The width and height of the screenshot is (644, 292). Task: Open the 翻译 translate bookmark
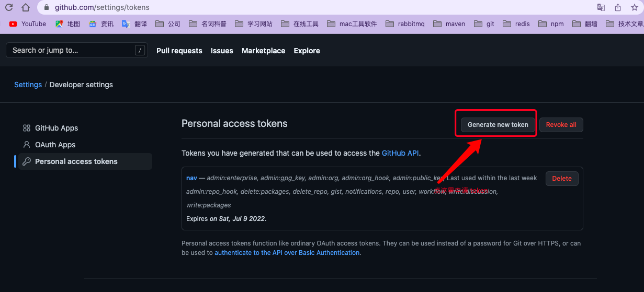click(134, 24)
